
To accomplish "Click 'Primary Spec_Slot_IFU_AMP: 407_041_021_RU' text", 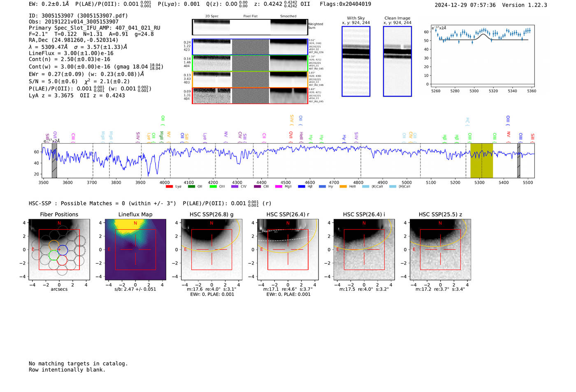I will click(x=95, y=28).
